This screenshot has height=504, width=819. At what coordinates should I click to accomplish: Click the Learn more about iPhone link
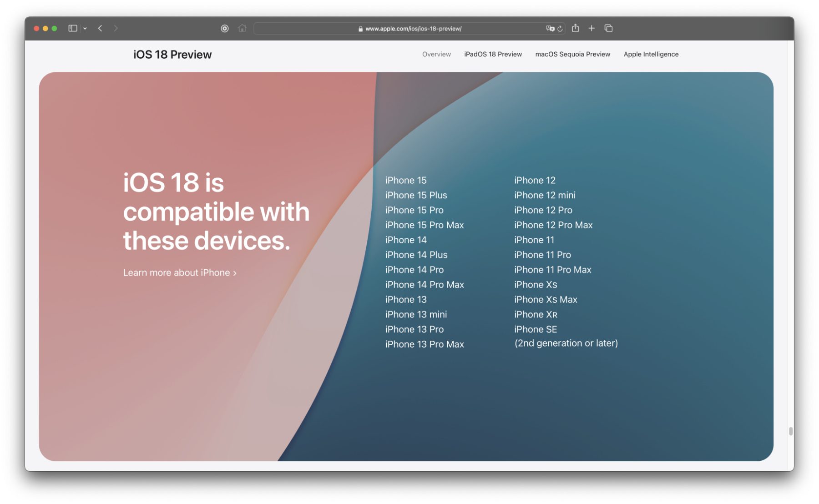179,272
